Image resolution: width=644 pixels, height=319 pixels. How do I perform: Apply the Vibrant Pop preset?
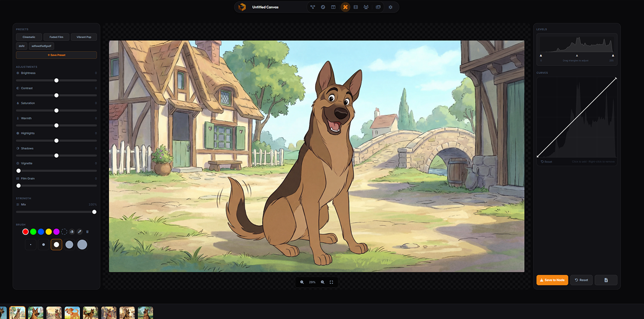pos(83,37)
